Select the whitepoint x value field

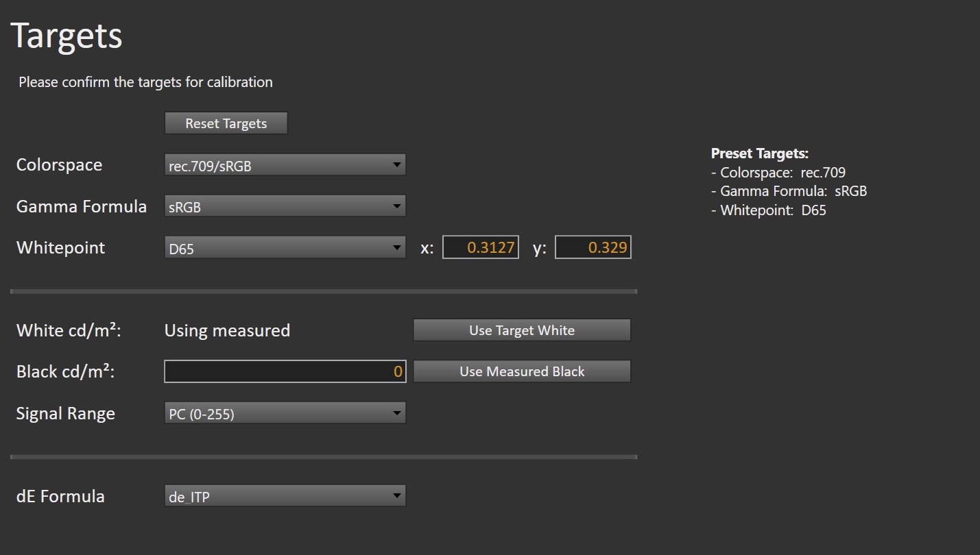(x=481, y=247)
